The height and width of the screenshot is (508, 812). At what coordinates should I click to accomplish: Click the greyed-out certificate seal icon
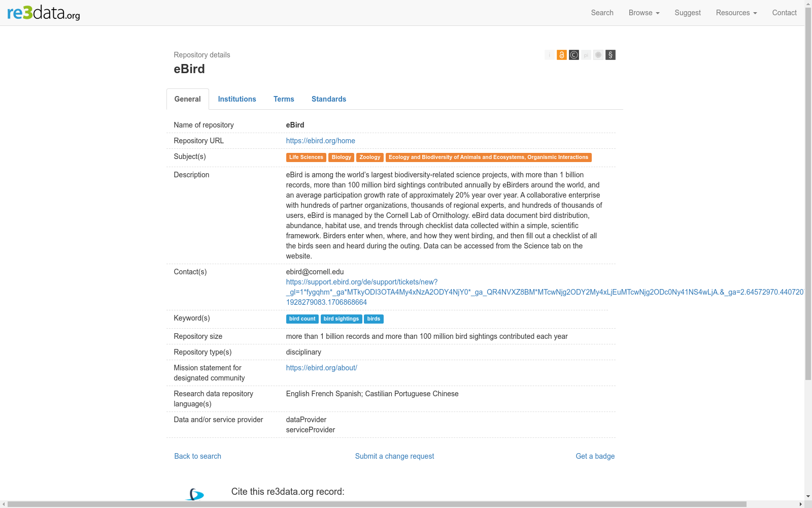598,55
